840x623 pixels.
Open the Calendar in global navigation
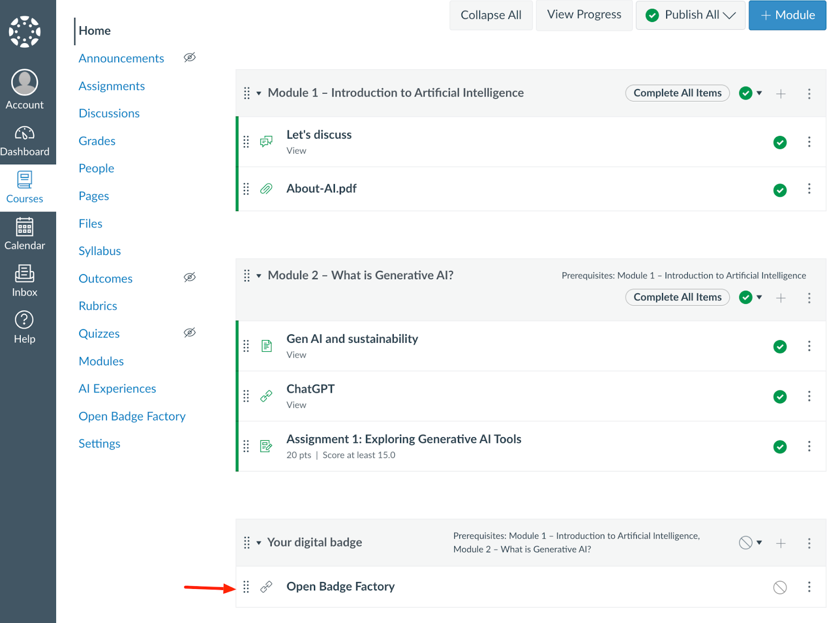click(x=25, y=227)
